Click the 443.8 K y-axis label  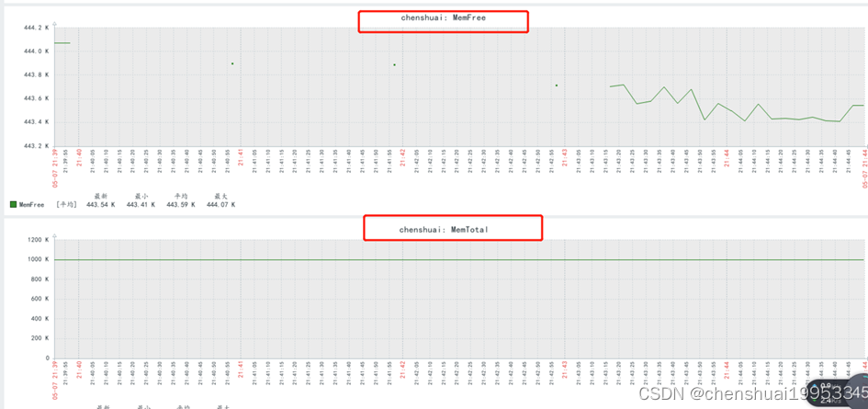tap(38, 74)
